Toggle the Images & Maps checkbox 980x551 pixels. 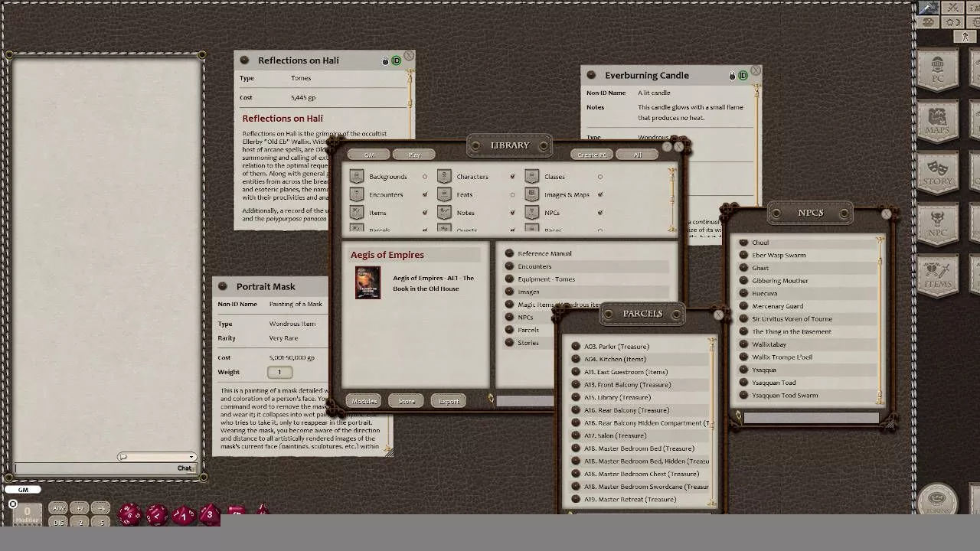click(x=599, y=194)
